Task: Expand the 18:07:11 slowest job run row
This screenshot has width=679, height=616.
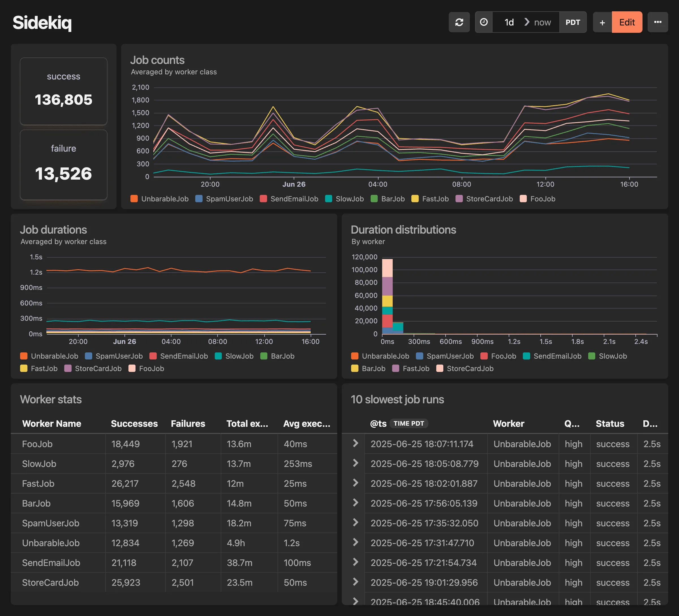Action: pos(356,444)
